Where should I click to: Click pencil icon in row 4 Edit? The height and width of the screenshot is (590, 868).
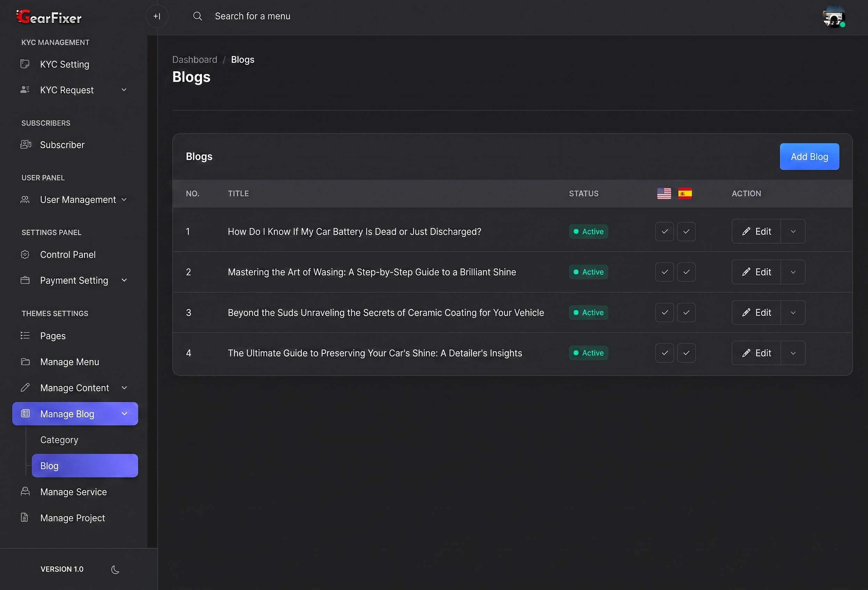[746, 353]
